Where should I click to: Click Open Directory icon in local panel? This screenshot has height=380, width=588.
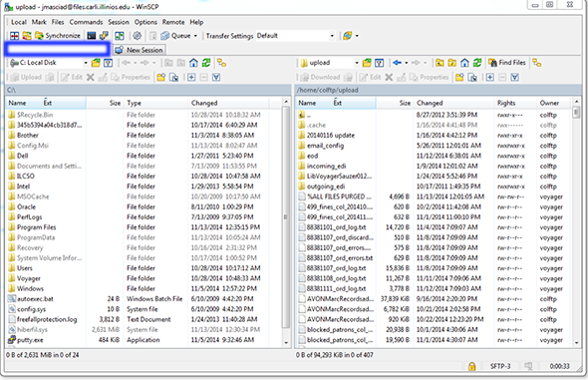pyautogui.click(x=96, y=63)
